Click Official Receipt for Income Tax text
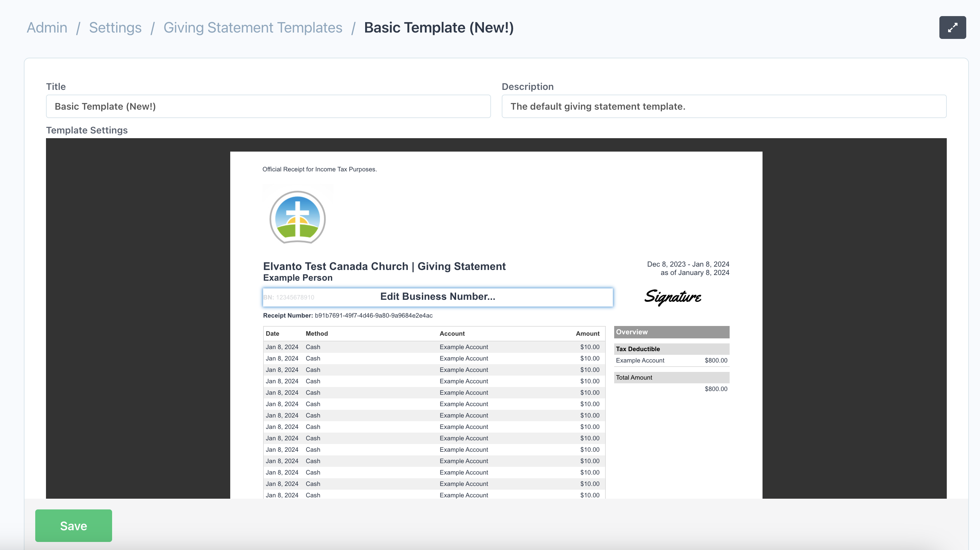 click(320, 169)
